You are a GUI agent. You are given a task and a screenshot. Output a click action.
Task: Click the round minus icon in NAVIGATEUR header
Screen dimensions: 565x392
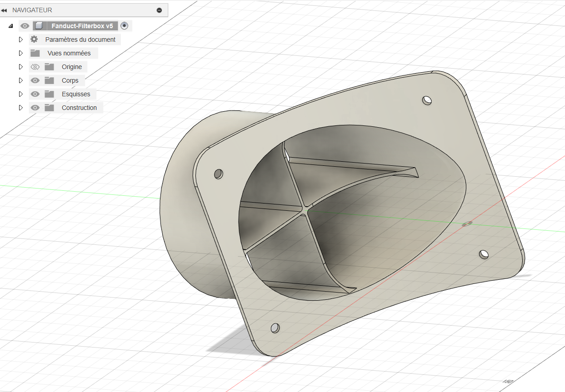pyautogui.click(x=159, y=10)
